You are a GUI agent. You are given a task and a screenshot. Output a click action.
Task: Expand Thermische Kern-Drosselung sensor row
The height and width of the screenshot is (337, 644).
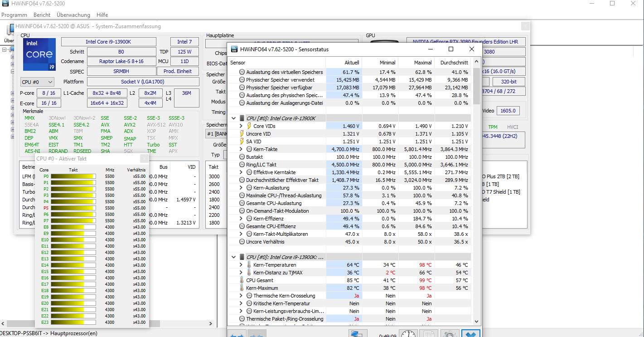click(x=241, y=296)
